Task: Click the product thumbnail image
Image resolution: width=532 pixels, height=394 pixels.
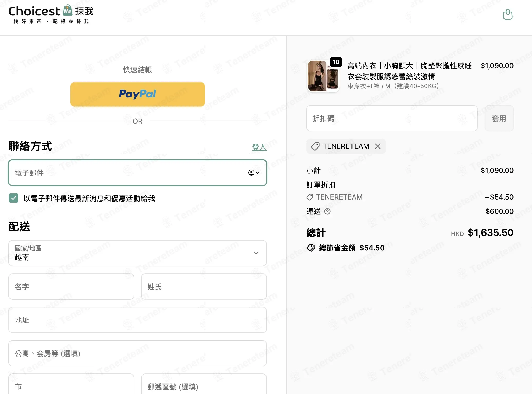Action: pyautogui.click(x=324, y=76)
